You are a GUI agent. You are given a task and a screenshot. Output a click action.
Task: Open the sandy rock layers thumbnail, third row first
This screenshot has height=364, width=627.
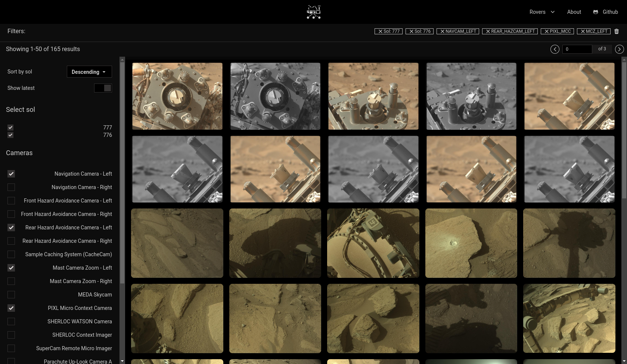(x=177, y=243)
